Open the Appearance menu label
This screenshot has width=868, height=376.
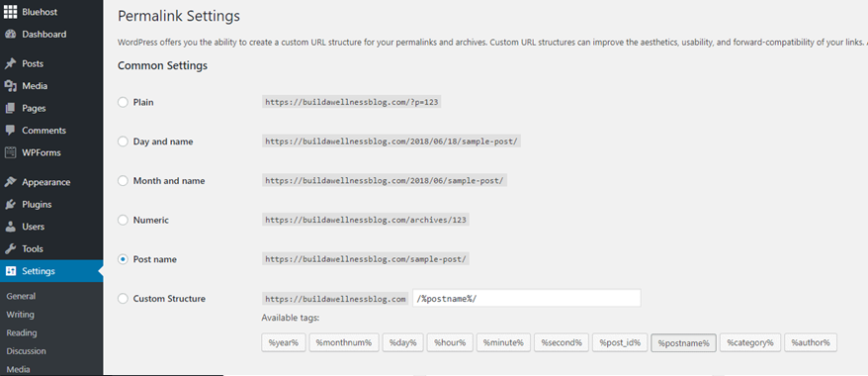click(46, 182)
